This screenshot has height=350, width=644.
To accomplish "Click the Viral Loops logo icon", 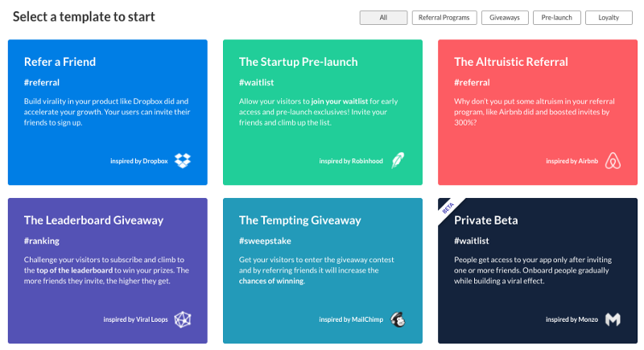I will tap(183, 319).
